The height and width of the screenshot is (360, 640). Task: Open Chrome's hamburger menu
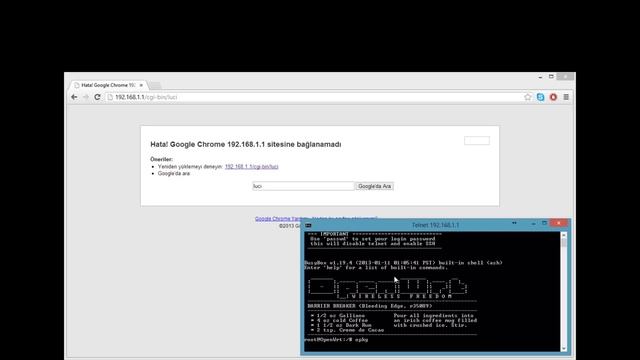click(x=566, y=97)
